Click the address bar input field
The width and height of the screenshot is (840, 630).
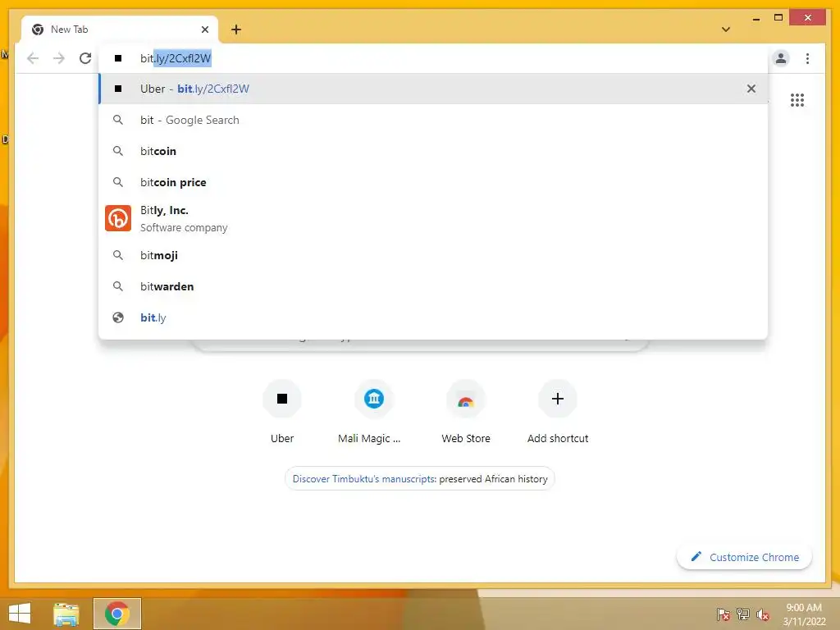pyautogui.click(x=433, y=58)
